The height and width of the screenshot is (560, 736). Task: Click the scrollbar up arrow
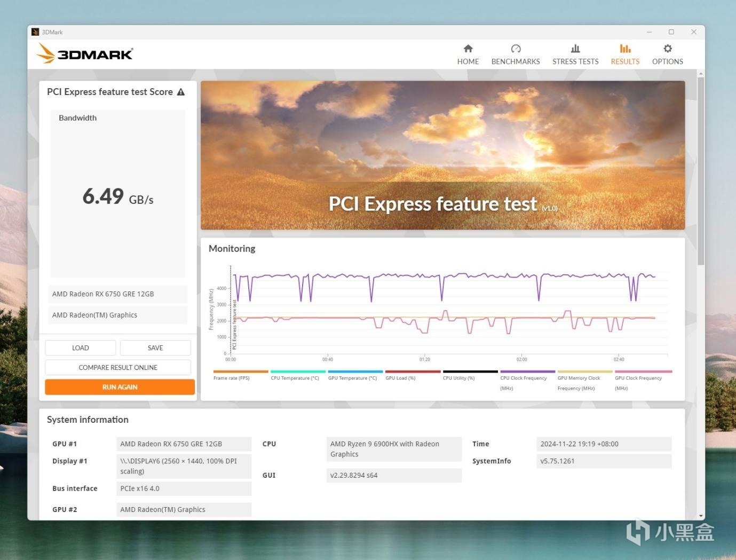(x=701, y=74)
